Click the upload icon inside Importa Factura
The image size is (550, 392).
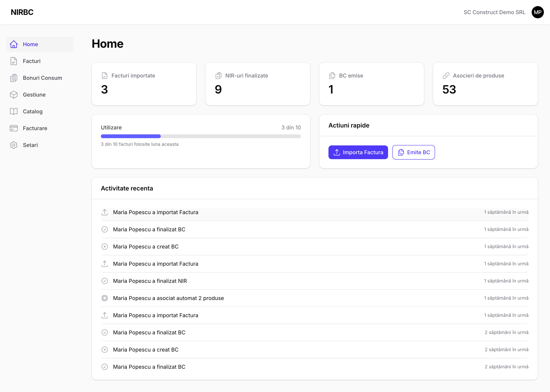point(337,152)
